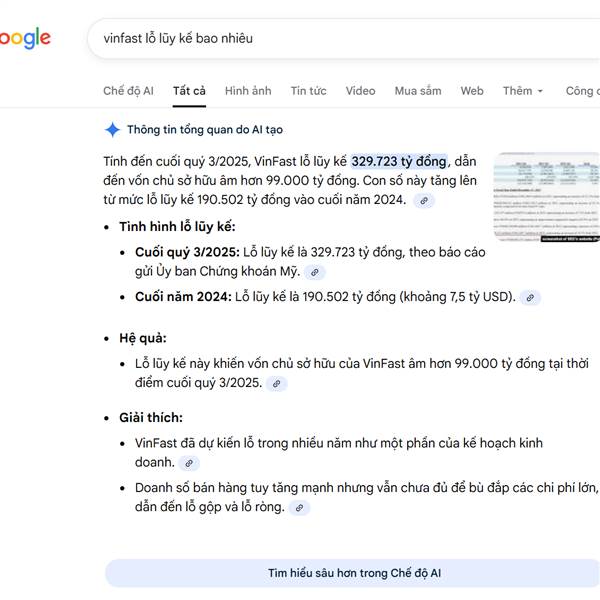This screenshot has width=600, height=600.
Task: Open the Hình ảnh tab
Action: (248, 91)
